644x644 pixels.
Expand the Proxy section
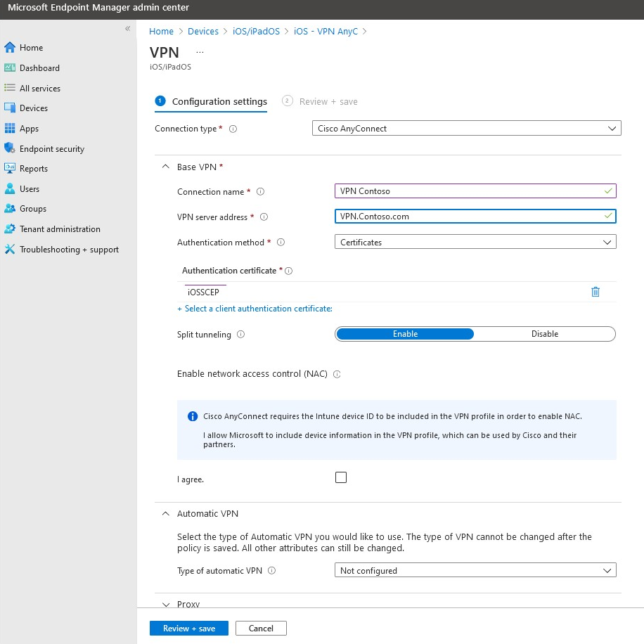166,604
